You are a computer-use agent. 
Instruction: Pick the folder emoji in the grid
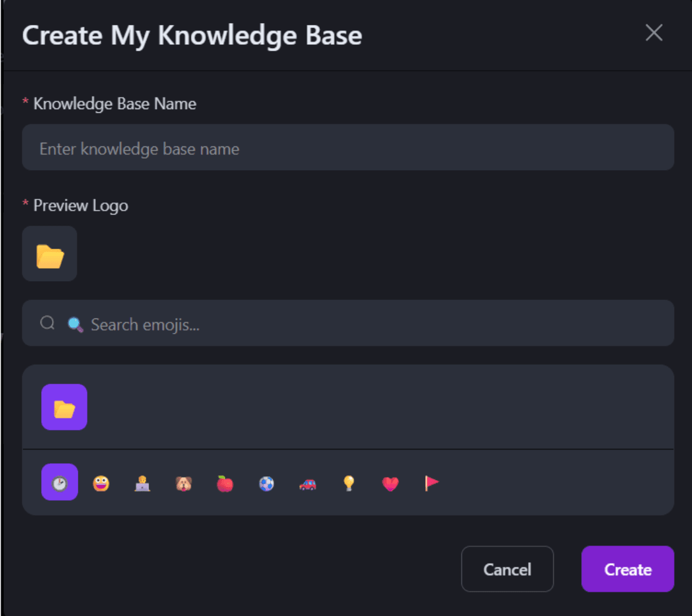pos(64,407)
